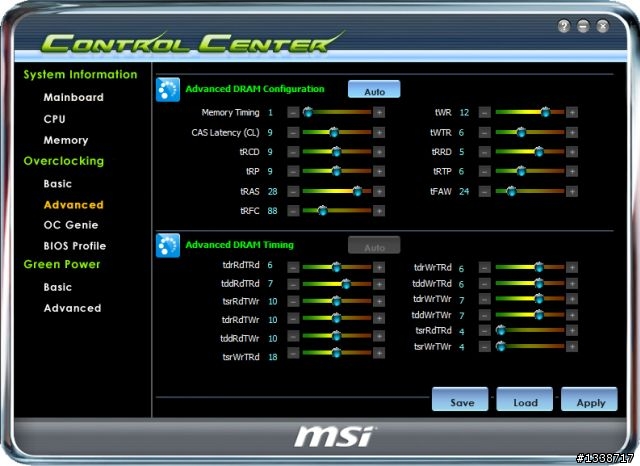640x466 pixels.
Task: Select Basic under Green Power
Action: click(x=58, y=287)
